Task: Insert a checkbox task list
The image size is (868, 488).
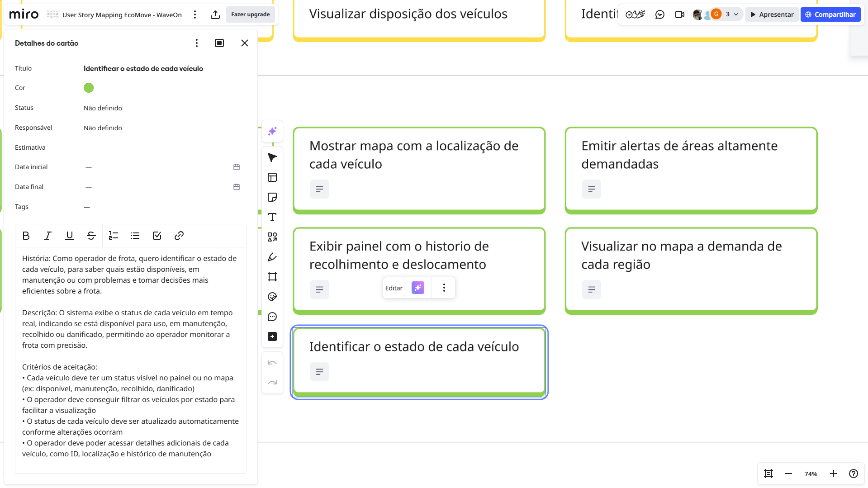Action: point(157,236)
